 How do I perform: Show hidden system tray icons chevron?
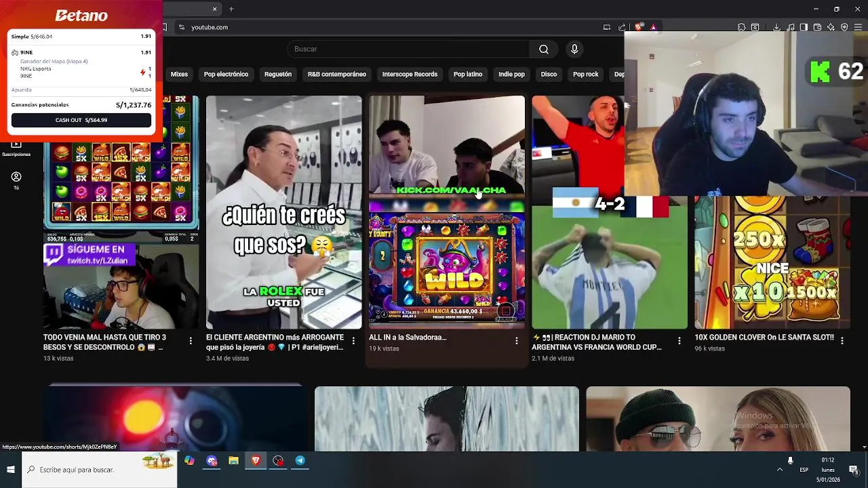point(779,469)
